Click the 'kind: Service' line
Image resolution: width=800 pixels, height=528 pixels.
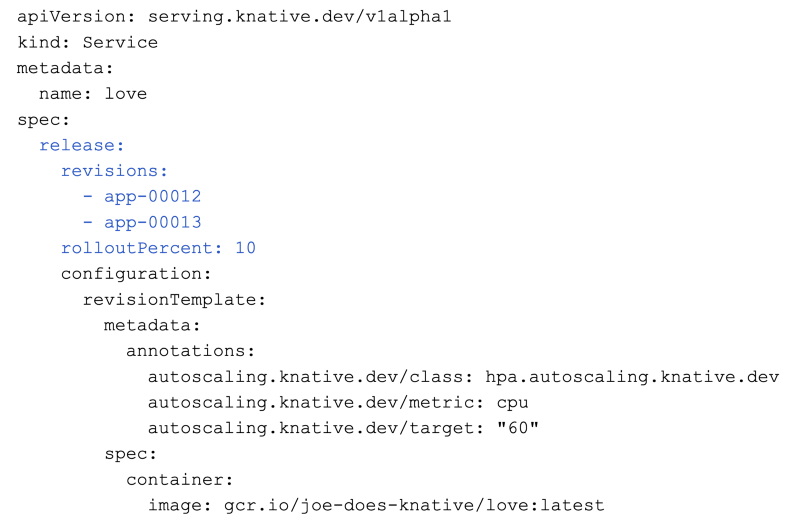pos(87,43)
